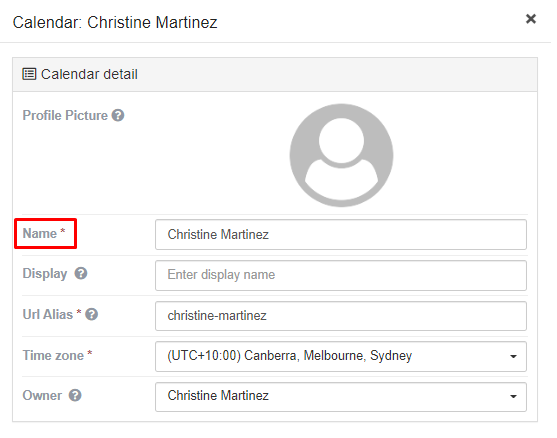Open the Owner dropdown

coord(341,397)
